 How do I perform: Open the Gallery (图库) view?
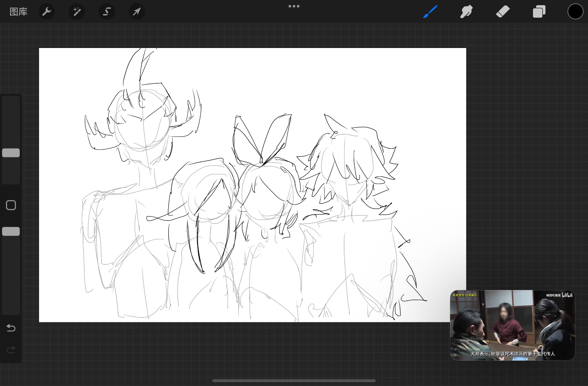pos(18,12)
